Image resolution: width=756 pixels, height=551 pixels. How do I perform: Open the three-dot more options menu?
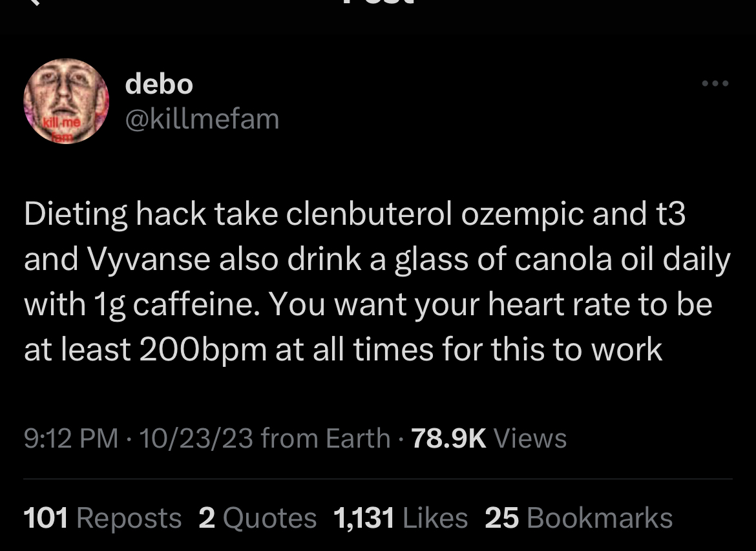[x=715, y=83]
